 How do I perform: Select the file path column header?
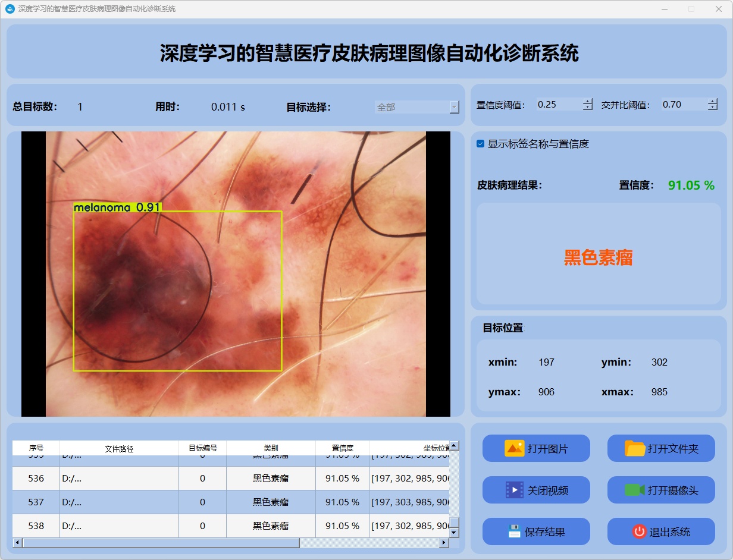tap(119, 448)
